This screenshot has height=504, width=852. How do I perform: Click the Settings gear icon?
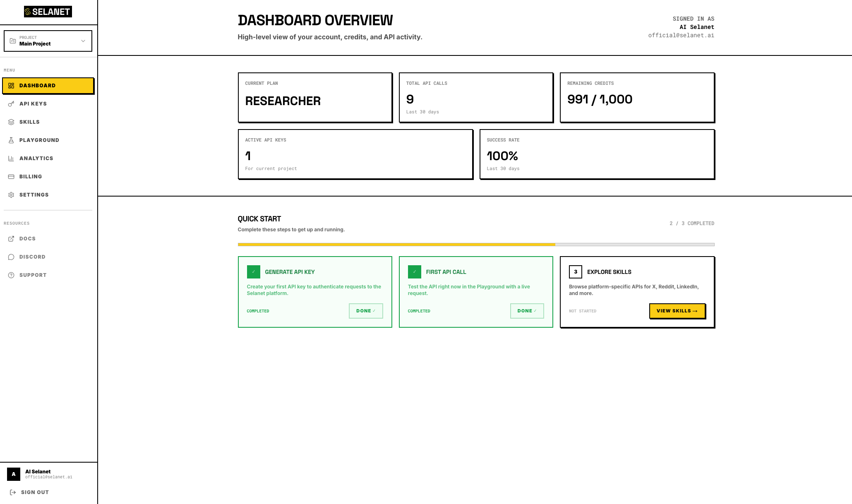(11, 195)
